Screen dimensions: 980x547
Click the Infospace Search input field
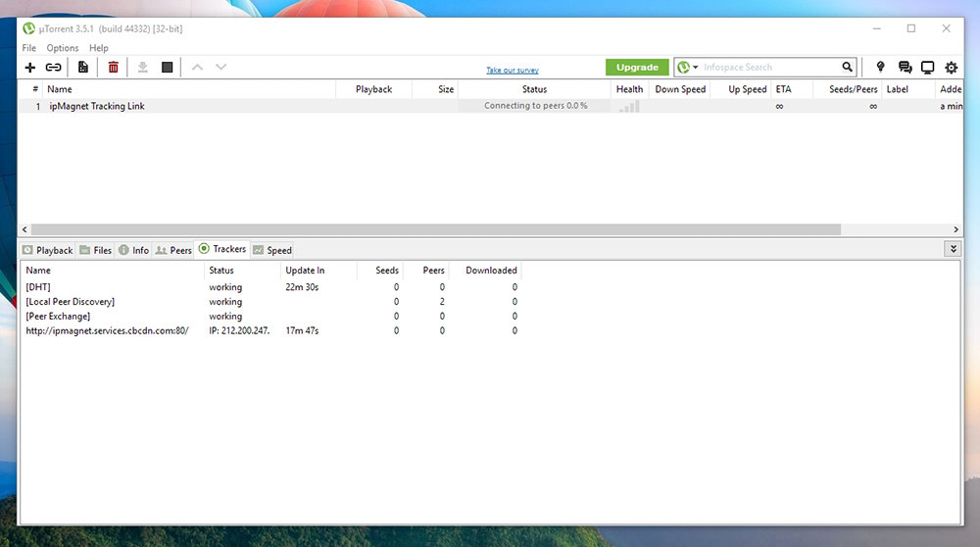[769, 68]
